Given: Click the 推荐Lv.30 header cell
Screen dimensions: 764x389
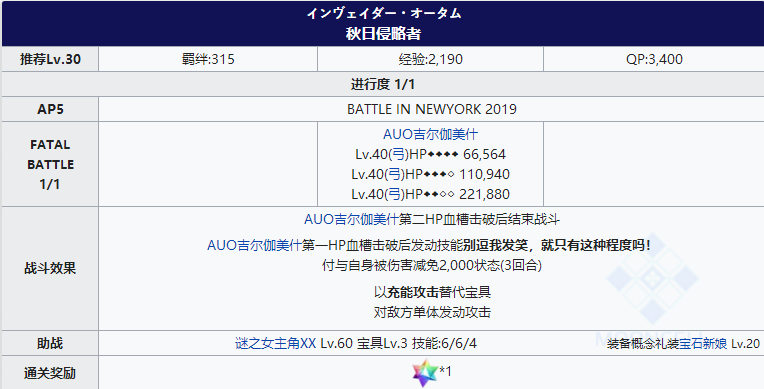Looking at the screenshot, I should coord(50,59).
